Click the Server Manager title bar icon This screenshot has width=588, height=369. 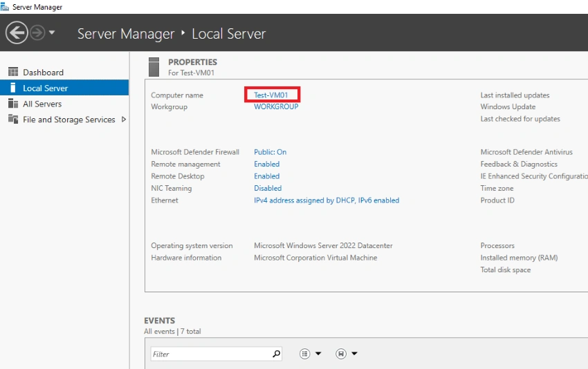pyautogui.click(x=5, y=6)
